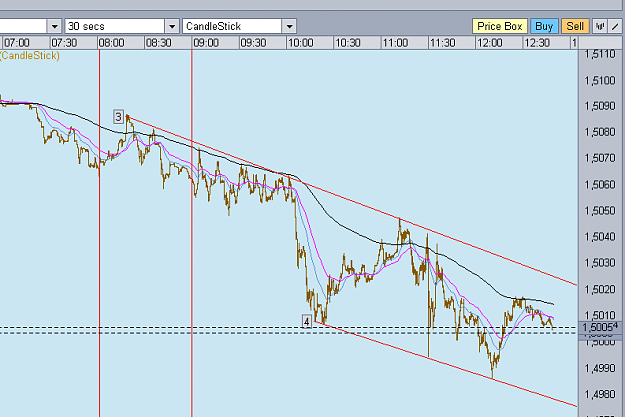Open the 30 secs interval dropdown
Image resolution: width=625 pixels, height=417 pixels.
172,27
